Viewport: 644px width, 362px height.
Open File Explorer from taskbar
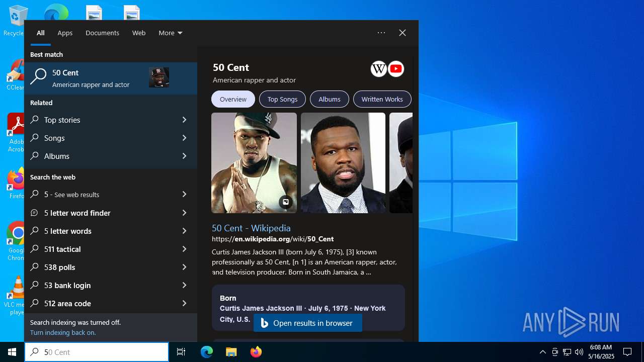coord(231,352)
